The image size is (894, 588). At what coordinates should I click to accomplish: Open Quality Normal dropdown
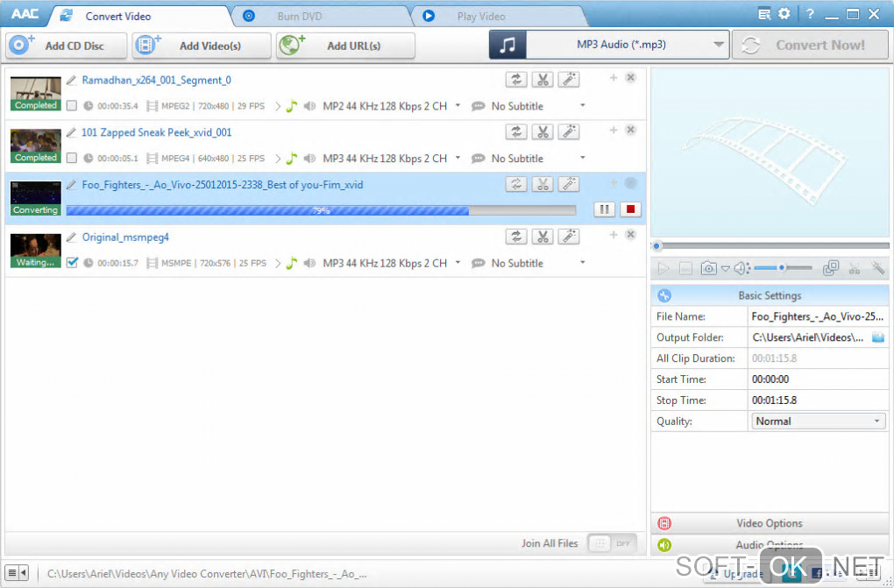pos(818,422)
